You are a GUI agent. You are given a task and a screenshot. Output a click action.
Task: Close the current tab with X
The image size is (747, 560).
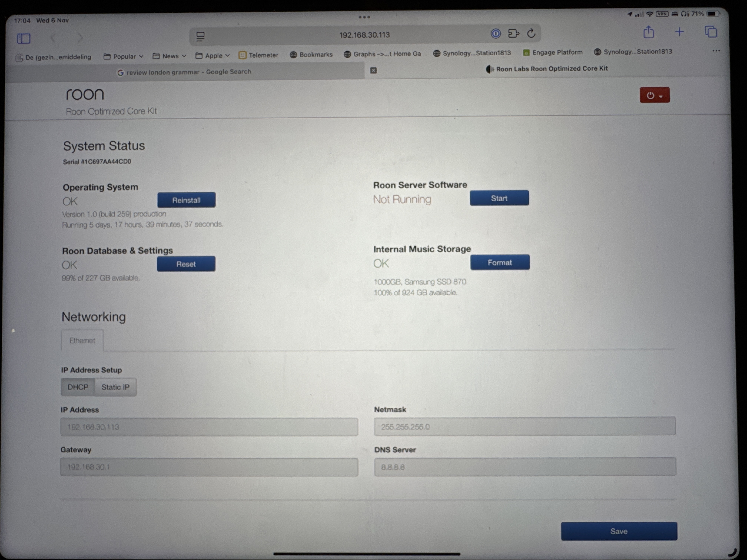(x=373, y=70)
